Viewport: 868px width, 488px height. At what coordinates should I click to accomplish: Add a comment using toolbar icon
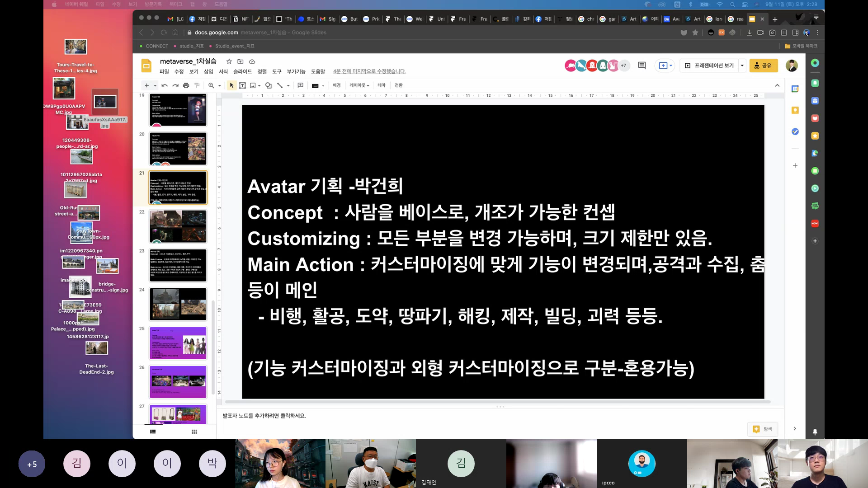(x=301, y=85)
